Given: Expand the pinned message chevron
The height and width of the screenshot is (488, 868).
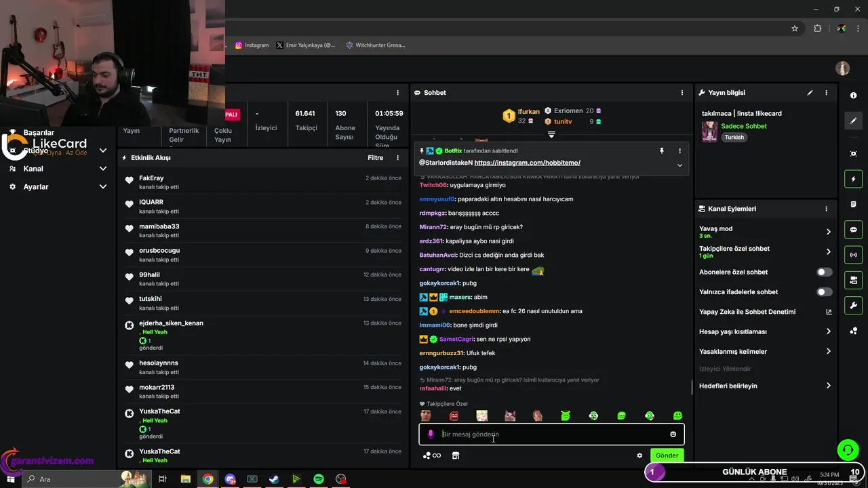Looking at the screenshot, I should pos(679,165).
